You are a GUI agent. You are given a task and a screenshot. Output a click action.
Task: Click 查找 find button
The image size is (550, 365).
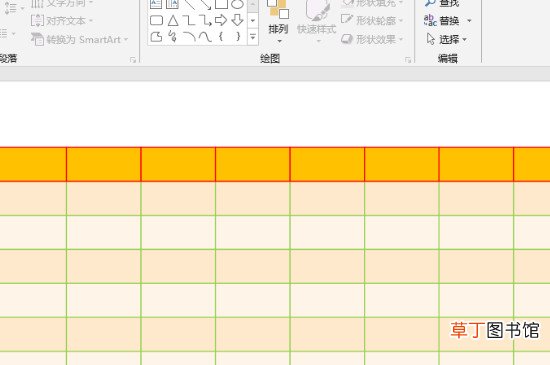pyautogui.click(x=442, y=3)
